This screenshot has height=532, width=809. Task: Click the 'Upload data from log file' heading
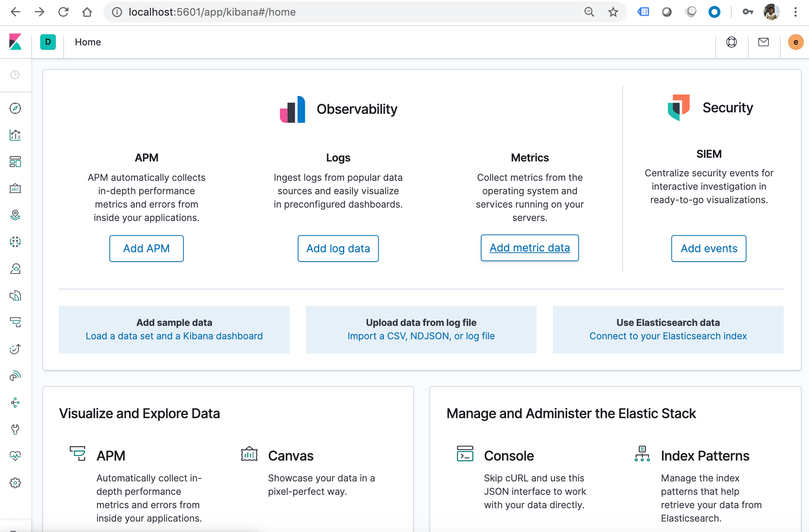421,322
